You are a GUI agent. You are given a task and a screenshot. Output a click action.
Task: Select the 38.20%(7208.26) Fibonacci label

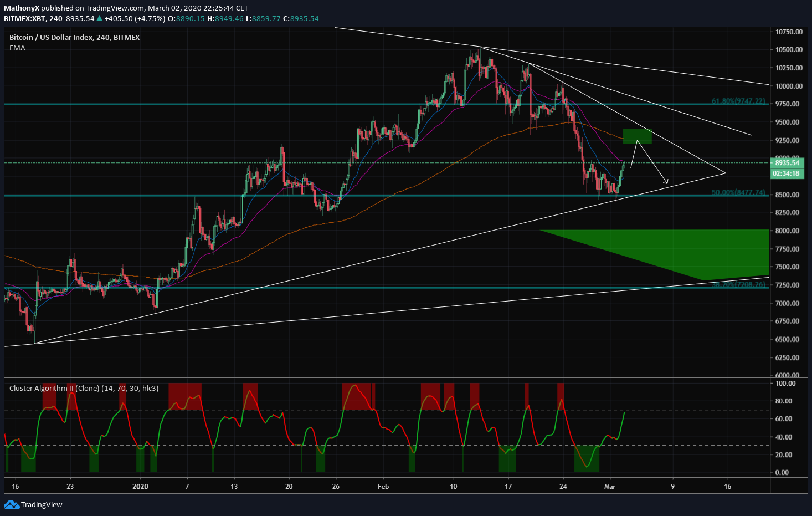(738, 284)
